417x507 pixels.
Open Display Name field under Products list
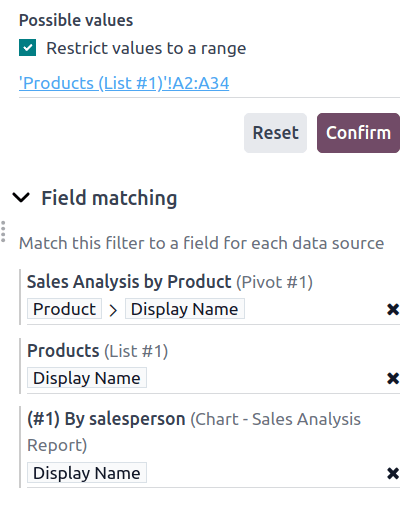click(87, 378)
